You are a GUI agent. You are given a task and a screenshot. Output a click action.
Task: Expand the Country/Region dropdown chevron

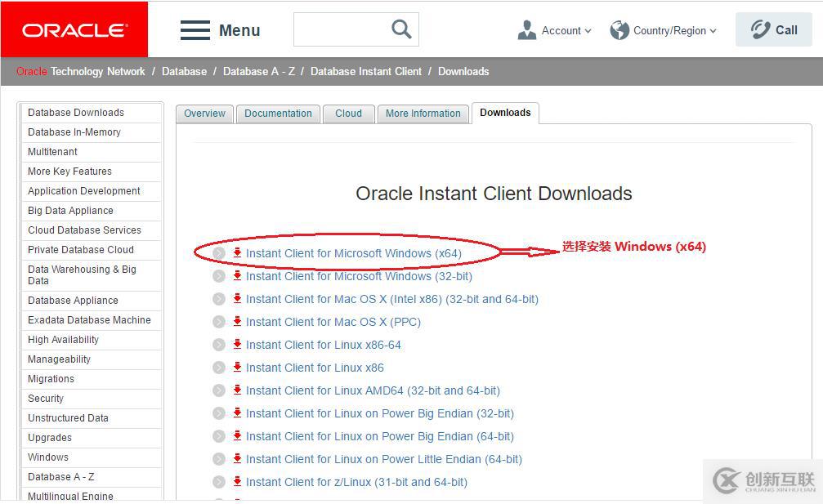point(713,31)
